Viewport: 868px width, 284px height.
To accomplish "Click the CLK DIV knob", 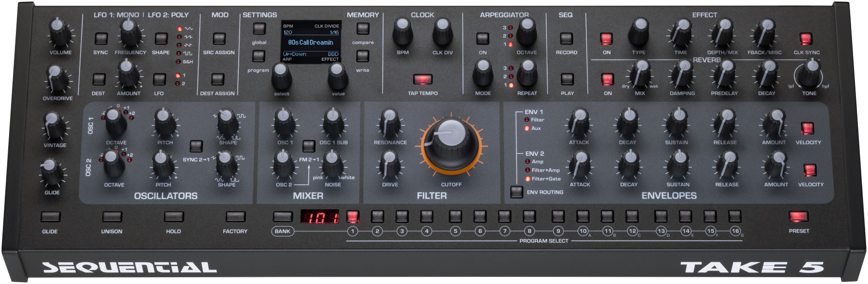I will [x=442, y=32].
